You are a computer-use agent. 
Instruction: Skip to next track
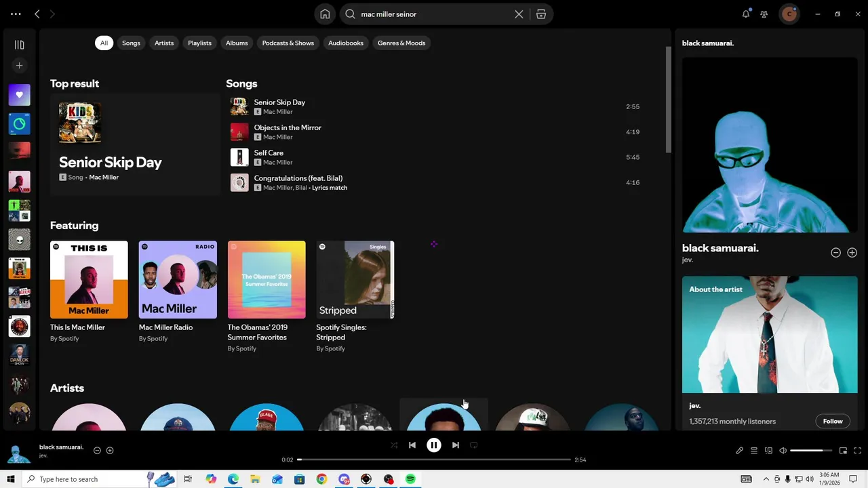pyautogui.click(x=456, y=445)
